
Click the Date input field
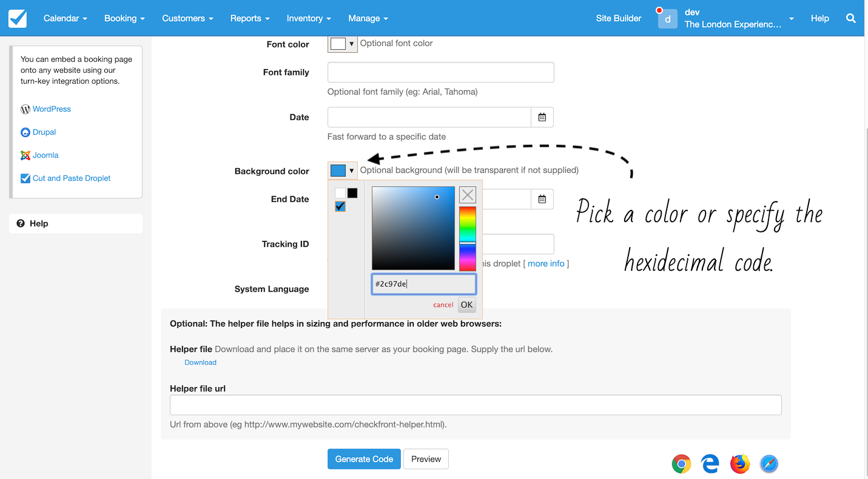(x=429, y=117)
